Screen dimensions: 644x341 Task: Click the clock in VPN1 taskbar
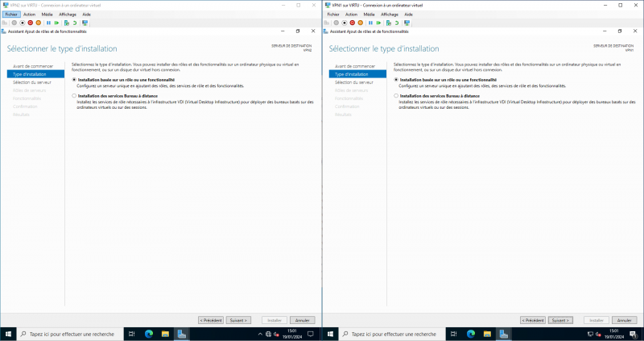point(614,334)
